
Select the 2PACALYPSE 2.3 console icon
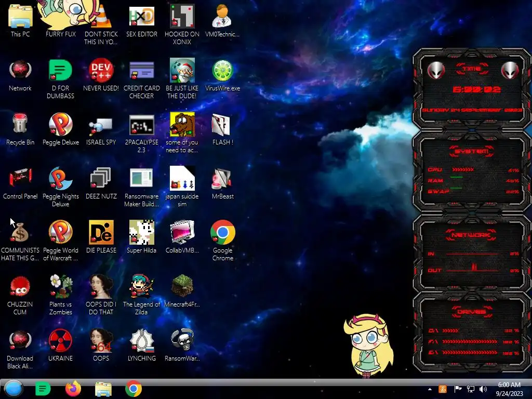coord(141,133)
